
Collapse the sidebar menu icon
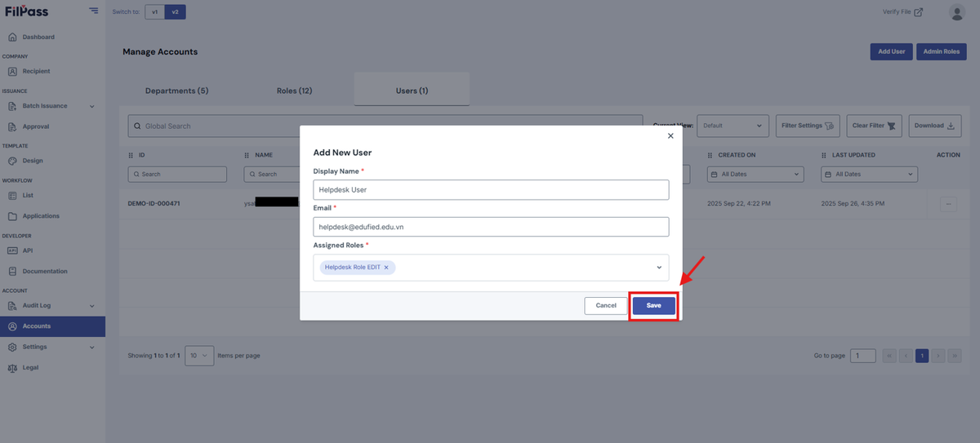94,11
